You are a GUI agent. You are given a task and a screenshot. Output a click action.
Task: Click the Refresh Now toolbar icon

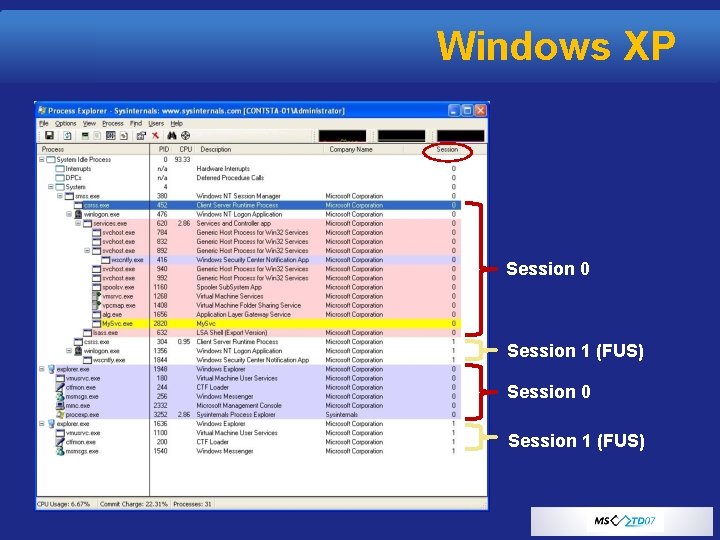(68, 135)
